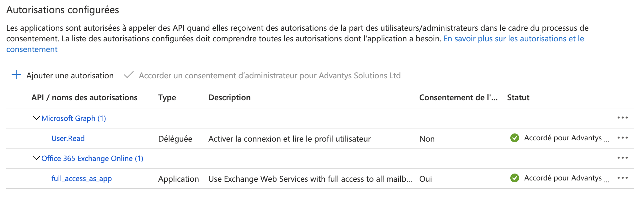Collapse the Office 365 Exchange Online chevron
The height and width of the screenshot is (203, 644).
(x=36, y=158)
